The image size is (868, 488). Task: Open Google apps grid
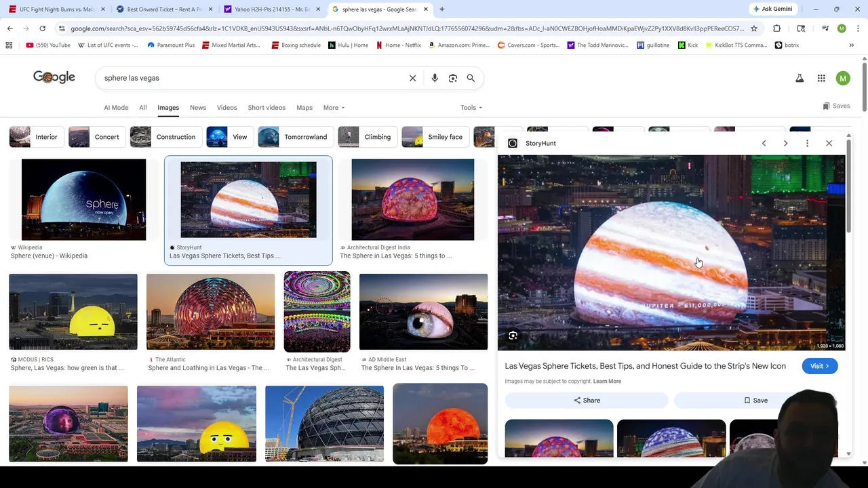(x=821, y=79)
